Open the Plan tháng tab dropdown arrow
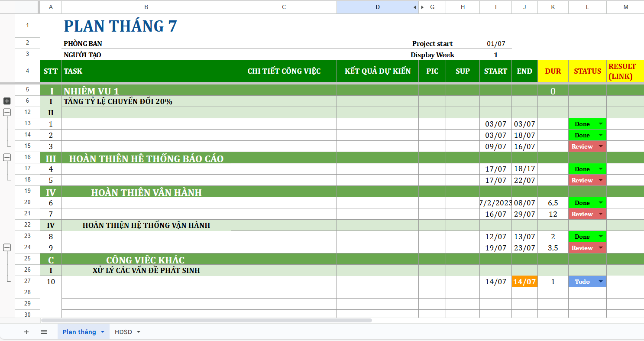Screen dimensions: 644x341 click(103, 332)
